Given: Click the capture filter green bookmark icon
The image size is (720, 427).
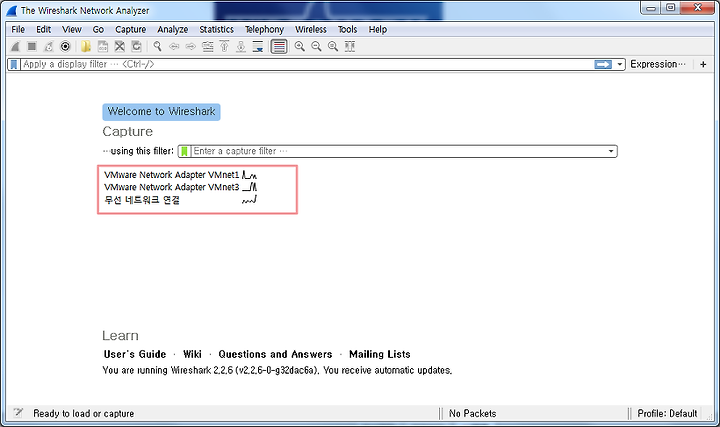Looking at the screenshot, I should pos(184,151).
